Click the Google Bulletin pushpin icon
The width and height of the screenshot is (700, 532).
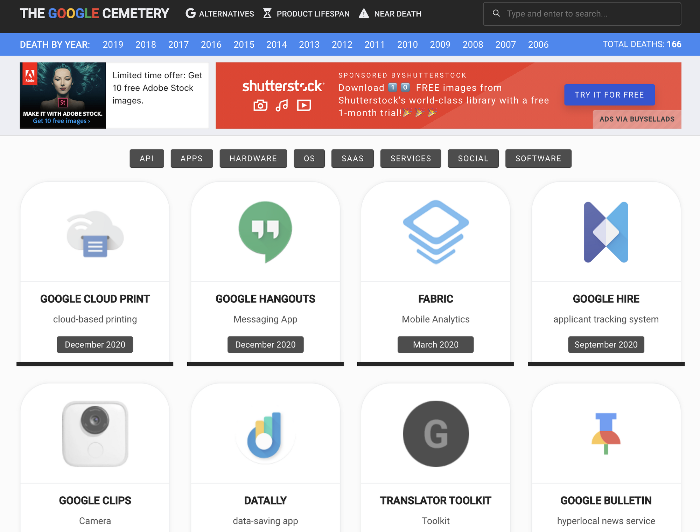pos(606,433)
